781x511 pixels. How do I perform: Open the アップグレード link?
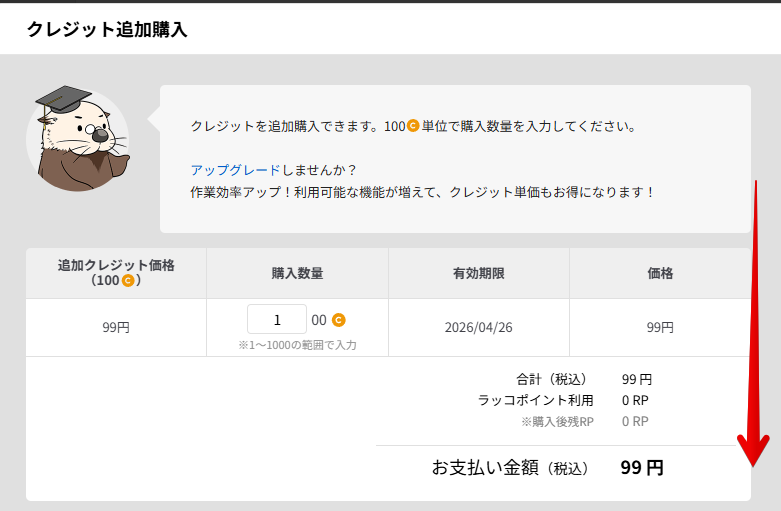(x=221, y=170)
